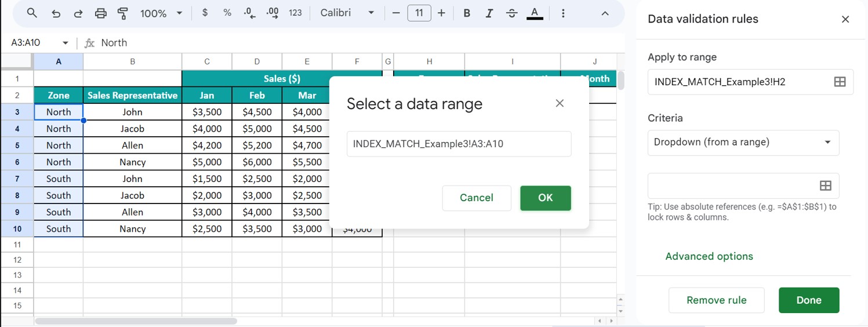Screen dimensions: 868x327
Task: Open the Dropdown (from a range) criteria dropdown
Action: coord(743,143)
